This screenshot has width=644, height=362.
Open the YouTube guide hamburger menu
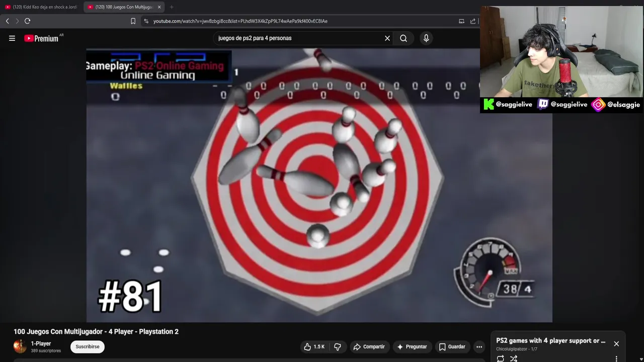(x=12, y=38)
